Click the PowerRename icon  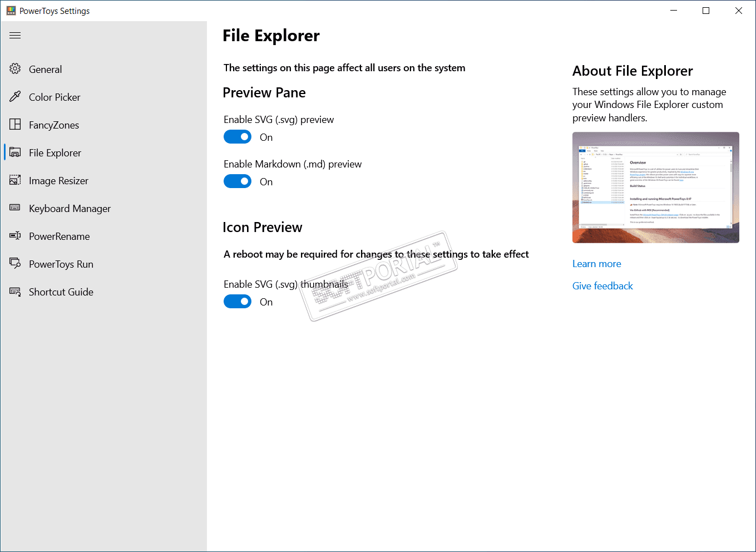[x=15, y=236]
